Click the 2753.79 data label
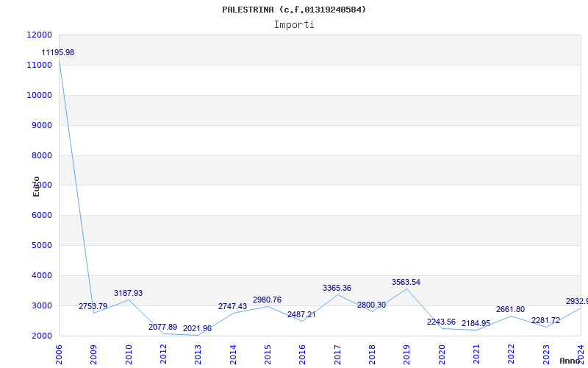Screen dimensions: 588x368 coord(93,306)
